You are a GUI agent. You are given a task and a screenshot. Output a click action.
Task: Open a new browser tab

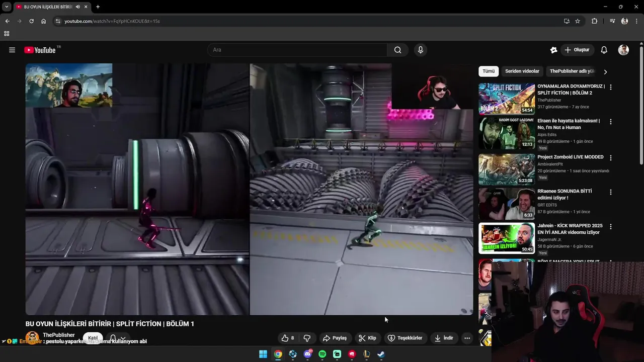pyautogui.click(x=98, y=7)
